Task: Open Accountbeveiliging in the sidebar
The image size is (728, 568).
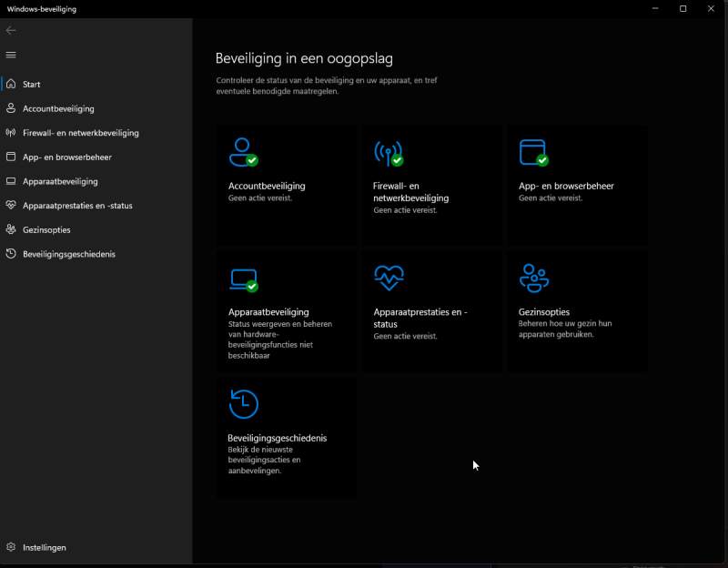Action: pyautogui.click(x=58, y=108)
